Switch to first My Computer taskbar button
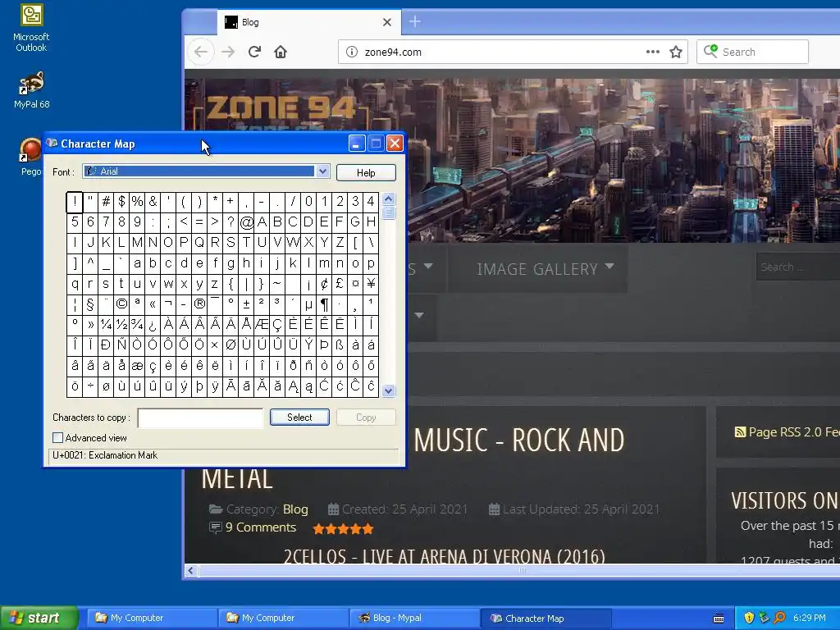 pyautogui.click(x=152, y=618)
